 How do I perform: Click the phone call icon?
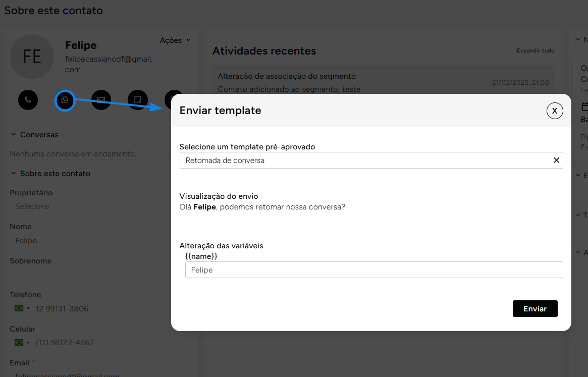click(28, 100)
